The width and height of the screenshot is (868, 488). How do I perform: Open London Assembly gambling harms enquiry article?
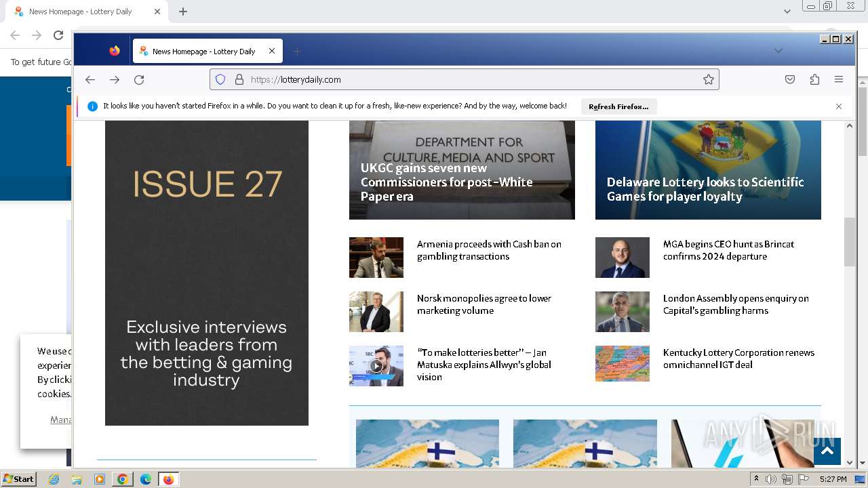[736, 304]
